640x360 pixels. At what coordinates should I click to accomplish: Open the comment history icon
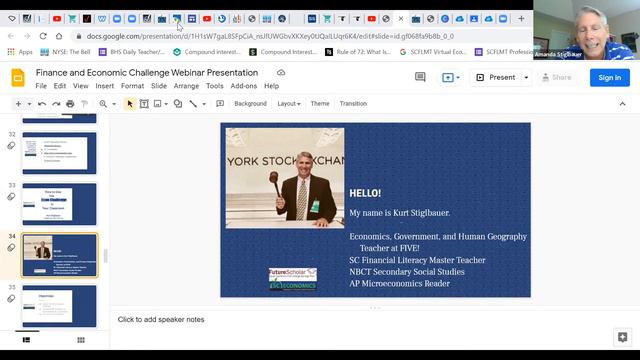(x=420, y=77)
